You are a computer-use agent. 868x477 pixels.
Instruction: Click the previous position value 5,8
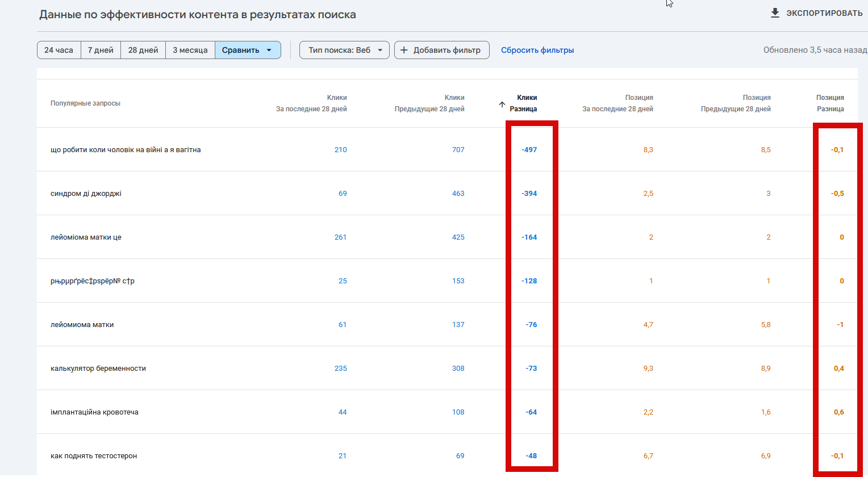(766, 325)
